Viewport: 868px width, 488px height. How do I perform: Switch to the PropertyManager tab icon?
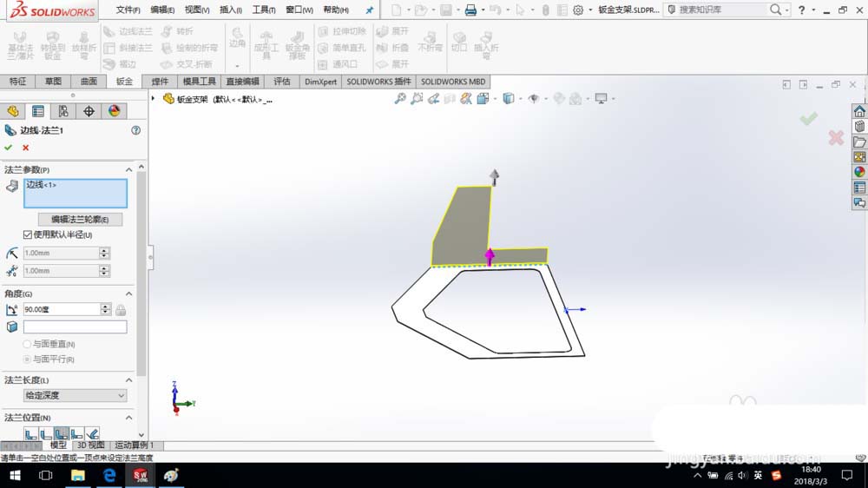tap(38, 111)
